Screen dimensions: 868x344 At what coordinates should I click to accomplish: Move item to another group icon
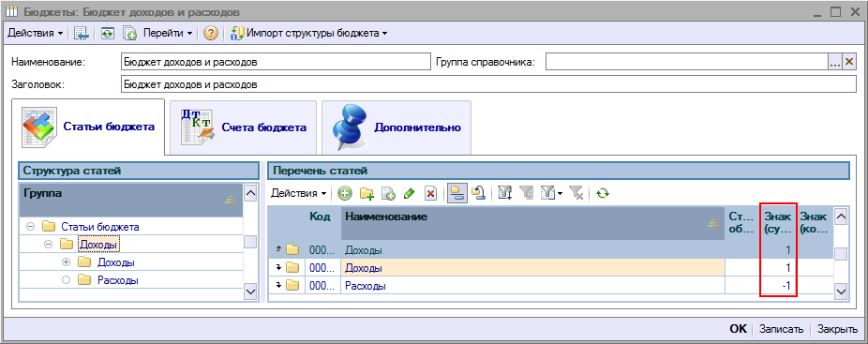click(478, 193)
